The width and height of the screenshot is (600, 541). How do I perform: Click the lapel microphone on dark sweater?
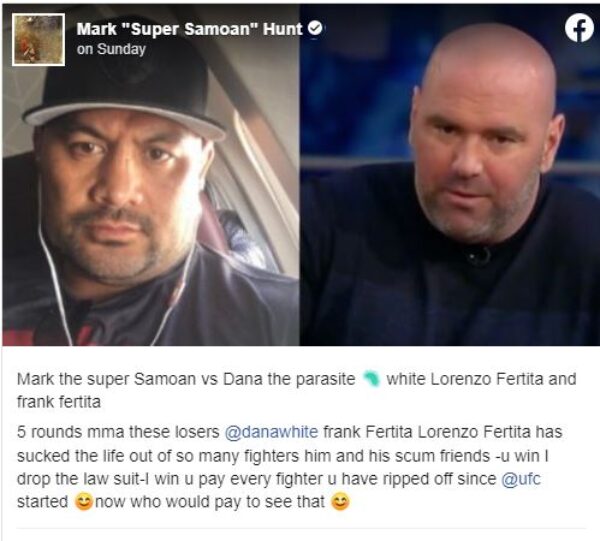(478, 255)
